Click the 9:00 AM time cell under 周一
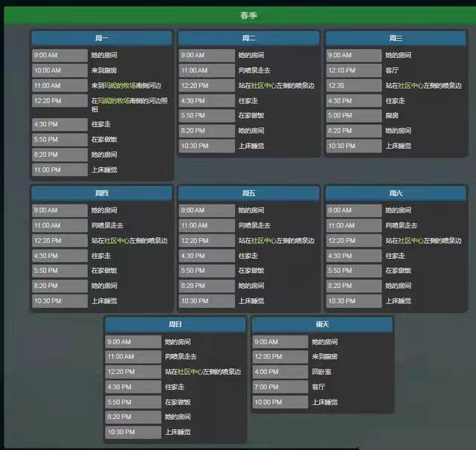This screenshot has width=476, height=450. tap(59, 55)
